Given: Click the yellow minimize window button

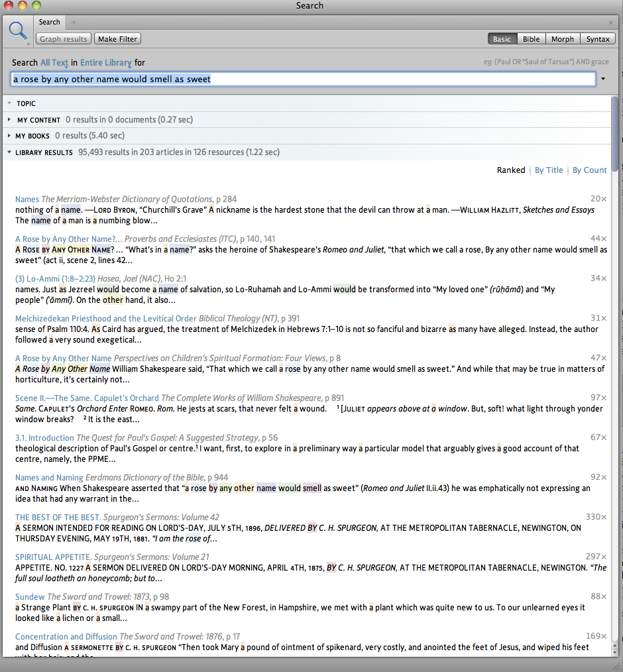Looking at the screenshot, I should pyautogui.click(x=23, y=5).
